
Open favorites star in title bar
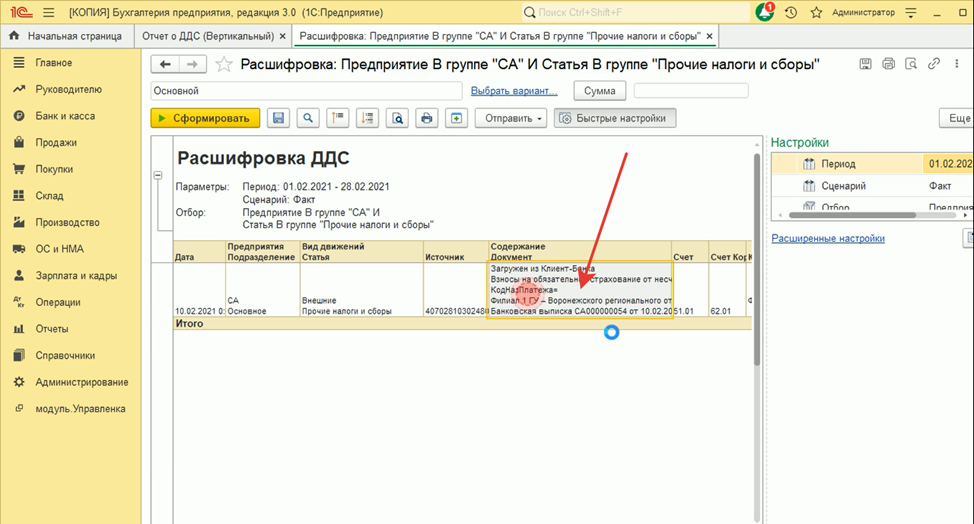[816, 12]
